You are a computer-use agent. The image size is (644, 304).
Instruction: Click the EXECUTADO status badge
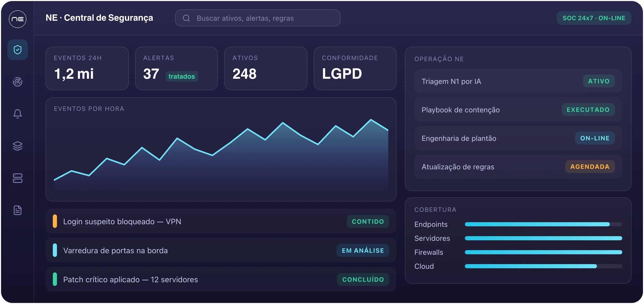588,110
